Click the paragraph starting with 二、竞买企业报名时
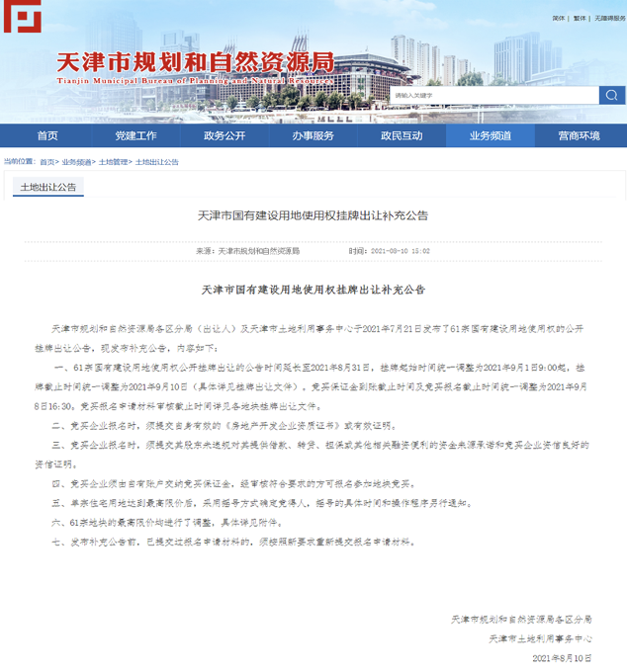Image resolution: width=627 pixels, height=672 pixels. 224,426
